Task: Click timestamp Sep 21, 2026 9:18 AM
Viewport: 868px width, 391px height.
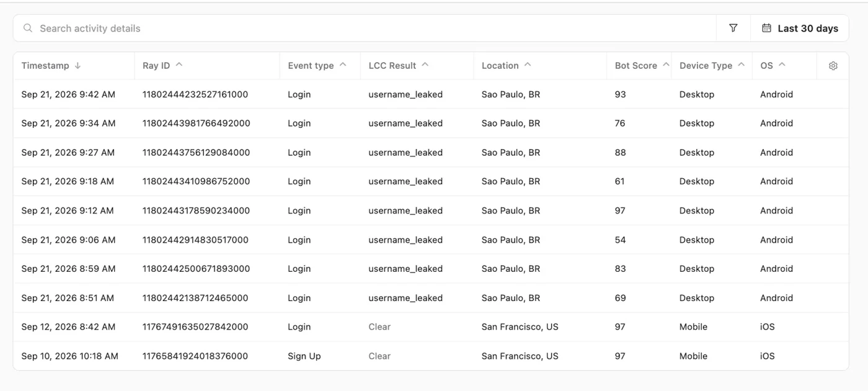Action: click(x=68, y=181)
